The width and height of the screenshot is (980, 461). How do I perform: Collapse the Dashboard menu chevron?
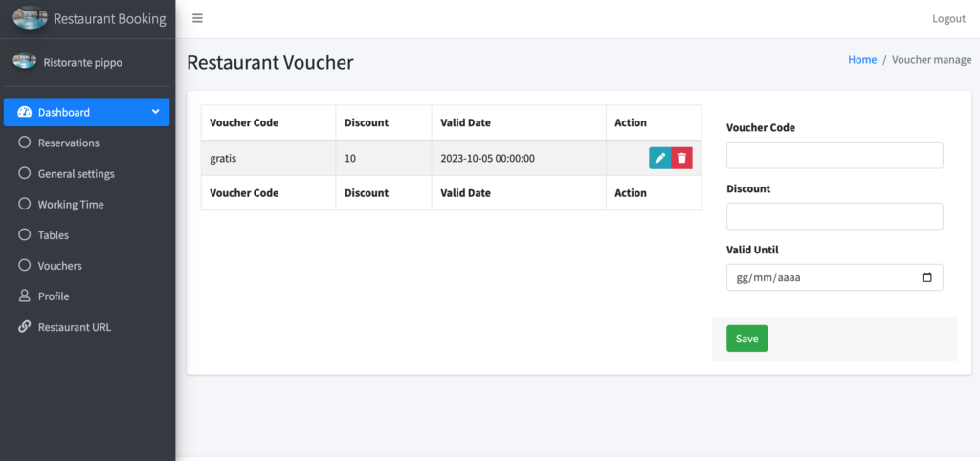click(155, 112)
